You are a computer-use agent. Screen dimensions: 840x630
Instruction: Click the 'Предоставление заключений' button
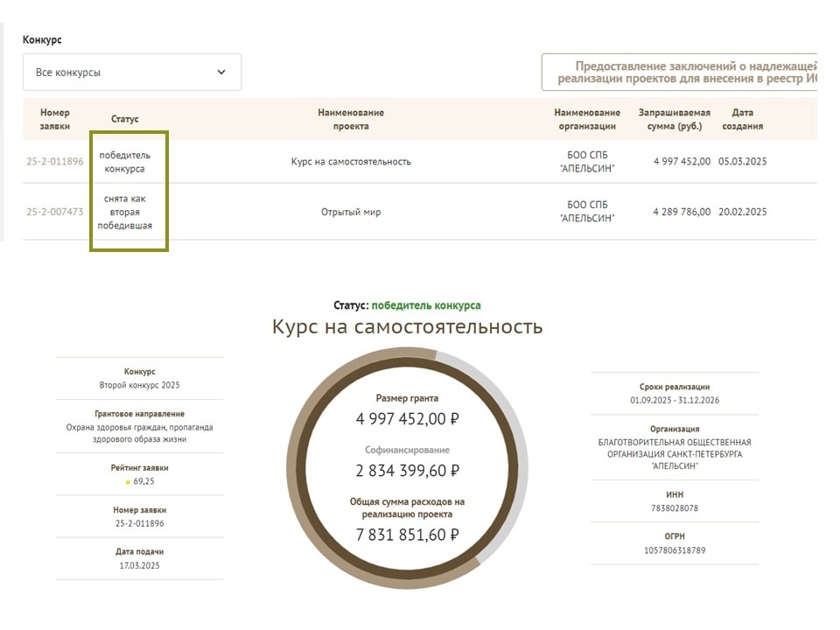click(680, 73)
